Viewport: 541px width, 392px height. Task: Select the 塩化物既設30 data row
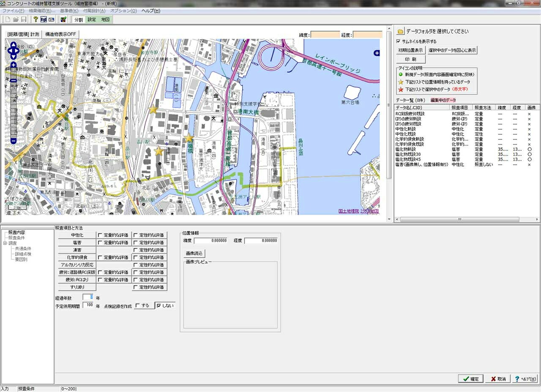point(467,154)
